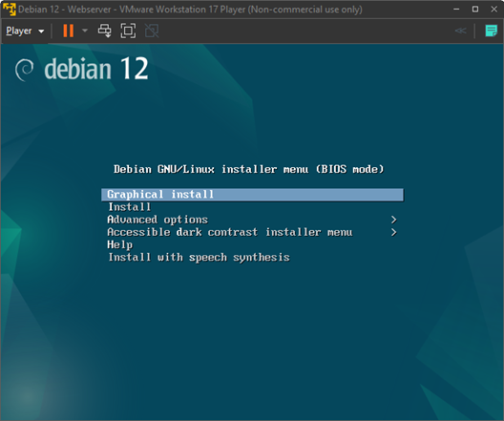
Task: Minimize the VMware Player window
Action: pos(456,10)
